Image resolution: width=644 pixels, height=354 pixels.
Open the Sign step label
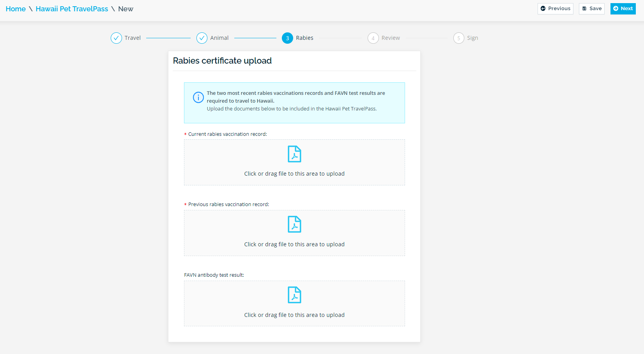[472, 38]
